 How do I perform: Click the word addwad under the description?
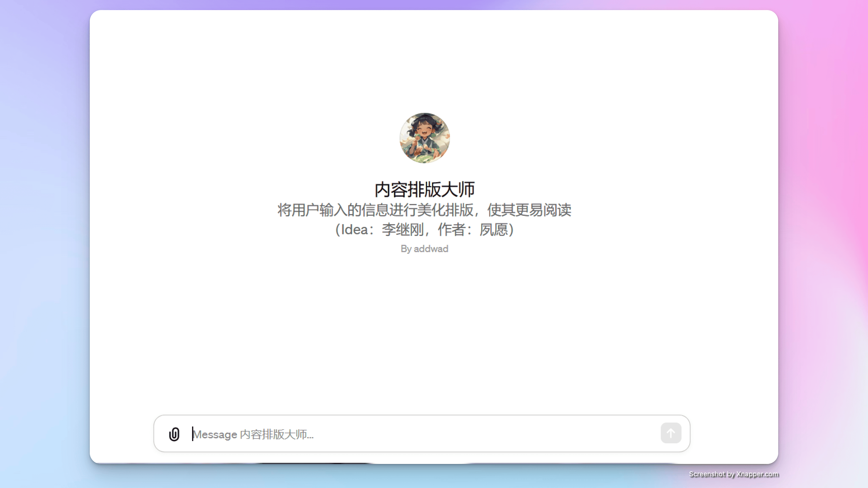(431, 248)
